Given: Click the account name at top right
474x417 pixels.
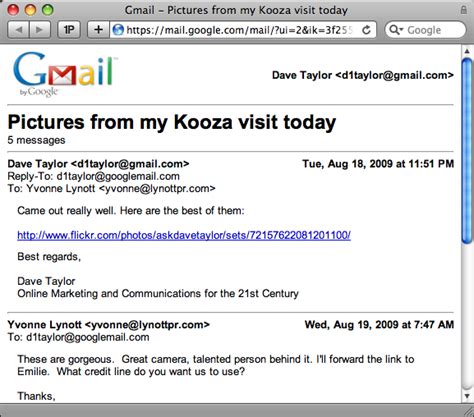Looking at the screenshot, I should pos(363,75).
